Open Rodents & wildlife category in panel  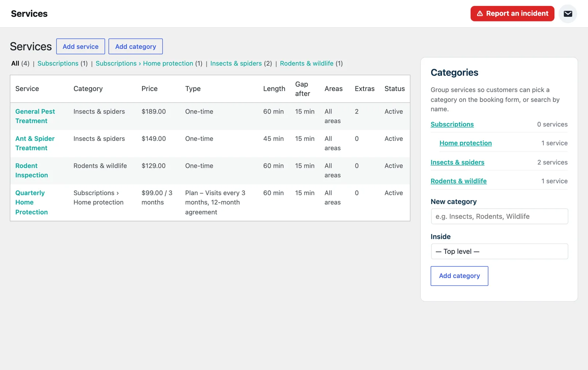[459, 181]
